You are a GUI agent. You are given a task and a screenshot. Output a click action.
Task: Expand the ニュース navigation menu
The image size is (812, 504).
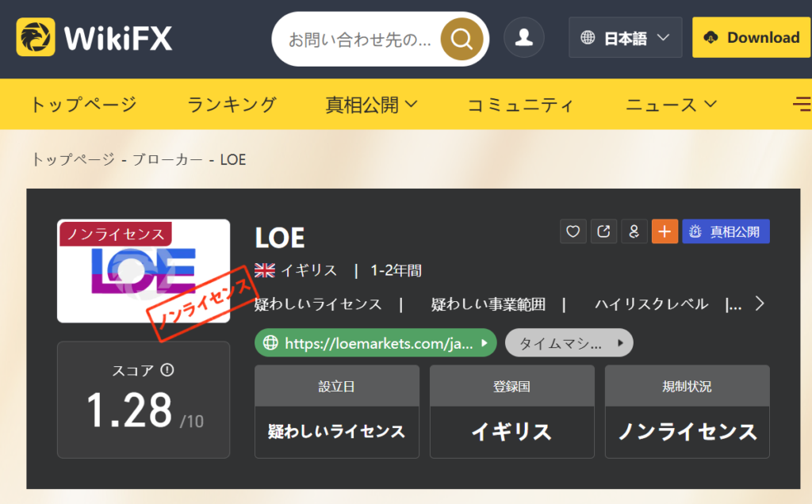coord(671,105)
